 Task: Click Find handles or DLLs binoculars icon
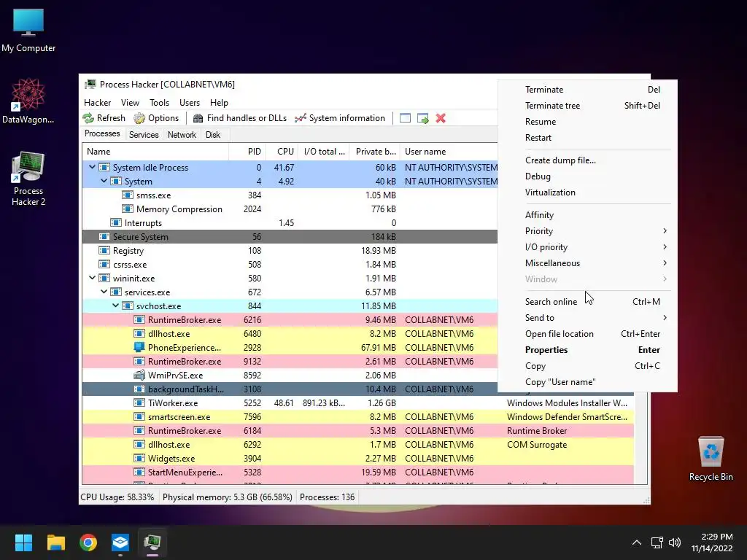(198, 118)
